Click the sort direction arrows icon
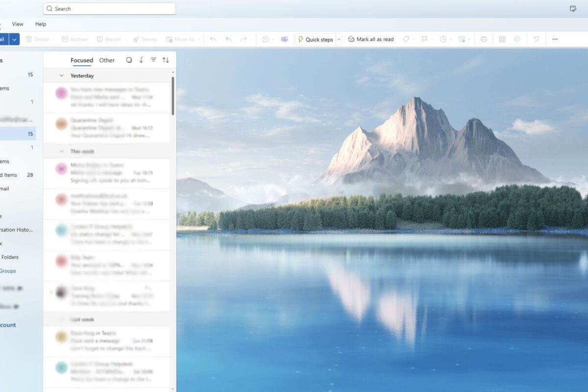Viewport: 588px width, 392px height. (x=166, y=60)
